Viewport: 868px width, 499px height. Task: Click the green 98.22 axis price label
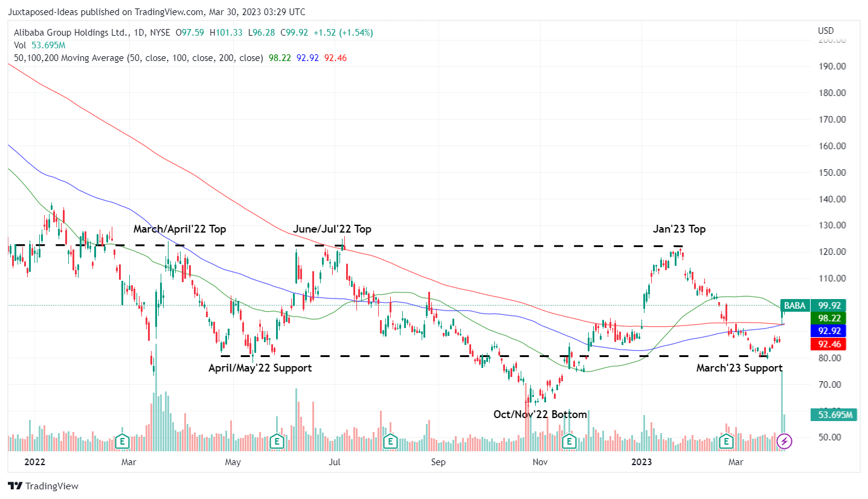(x=828, y=318)
